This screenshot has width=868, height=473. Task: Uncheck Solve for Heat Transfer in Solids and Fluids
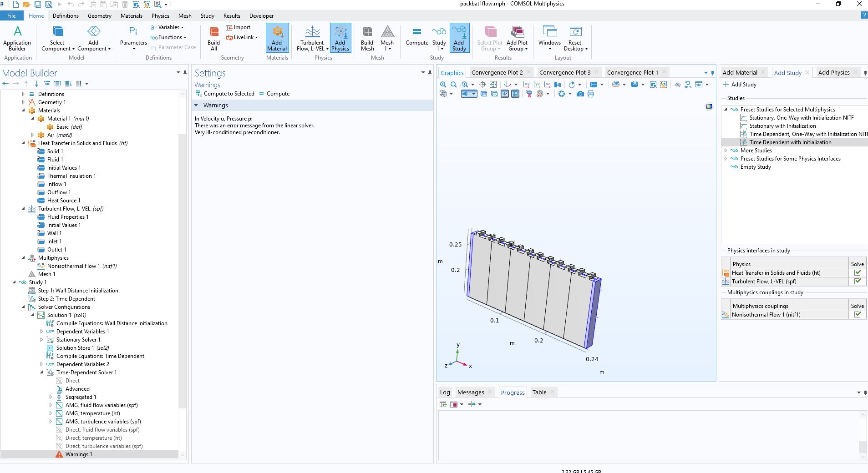click(x=857, y=273)
